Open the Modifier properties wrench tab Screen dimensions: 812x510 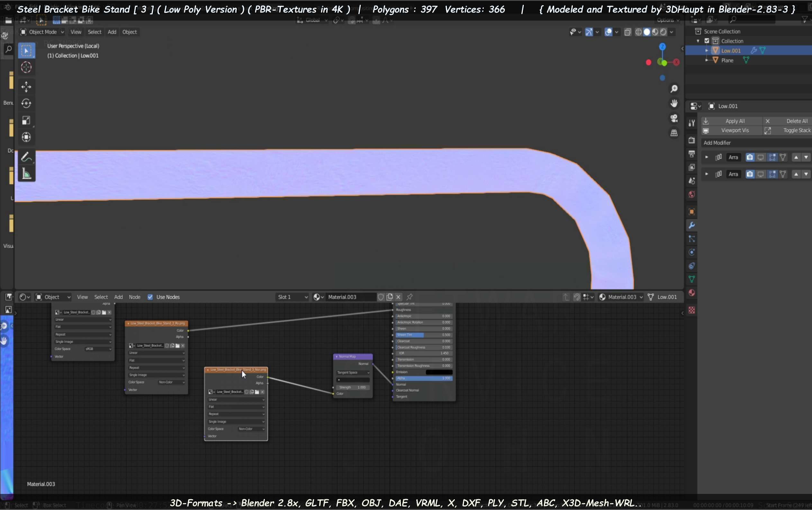691,225
